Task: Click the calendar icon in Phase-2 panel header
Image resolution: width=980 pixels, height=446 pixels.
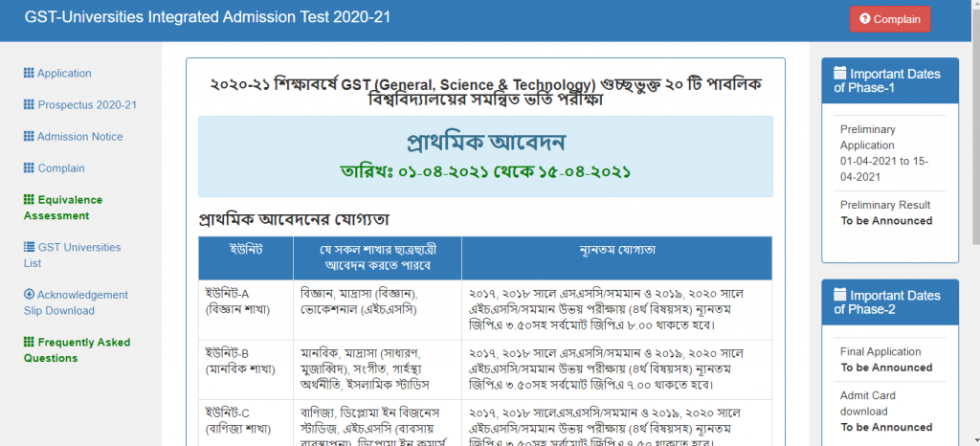Action: click(x=840, y=295)
